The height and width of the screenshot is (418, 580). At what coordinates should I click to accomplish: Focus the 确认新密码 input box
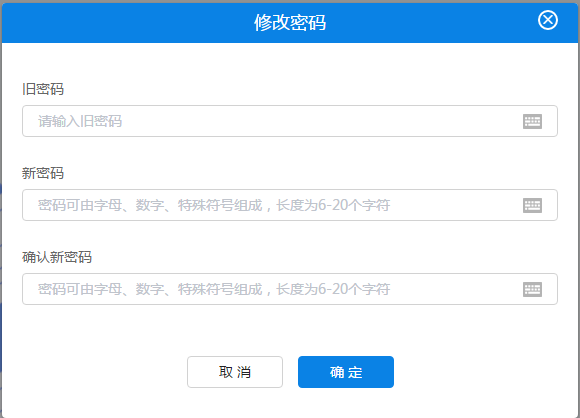pyautogui.click(x=290, y=289)
